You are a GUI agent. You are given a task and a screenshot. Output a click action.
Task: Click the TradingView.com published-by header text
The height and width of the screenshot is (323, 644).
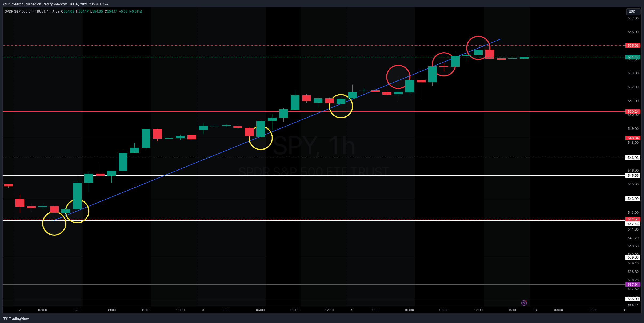pyautogui.click(x=55, y=4)
